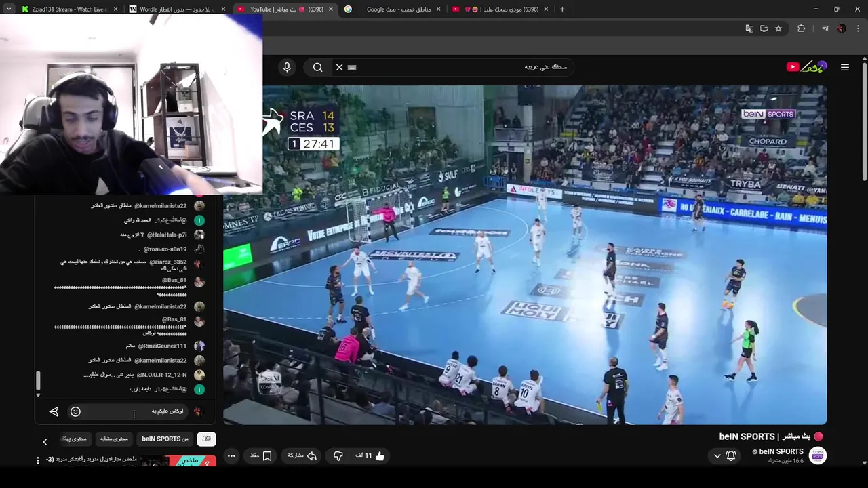
Task: Open the on-screen keyboard icon in search
Action: (352, 67)
